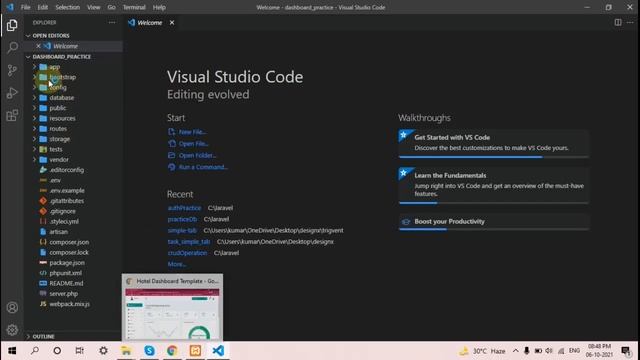This screenshot has width=640, height=360.
Task: Open the Extensions view
Action: (12, 116)
